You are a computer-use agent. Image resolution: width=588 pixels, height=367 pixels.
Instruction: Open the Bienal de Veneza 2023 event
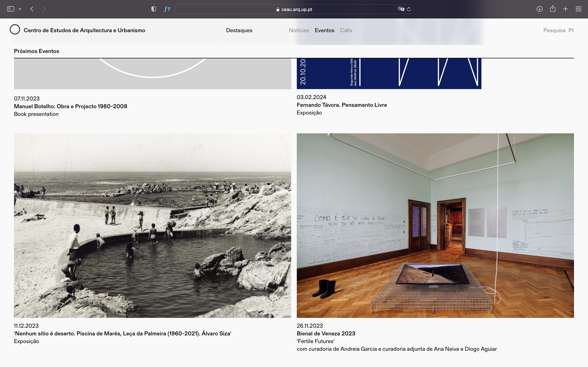[x=326, y=333]
